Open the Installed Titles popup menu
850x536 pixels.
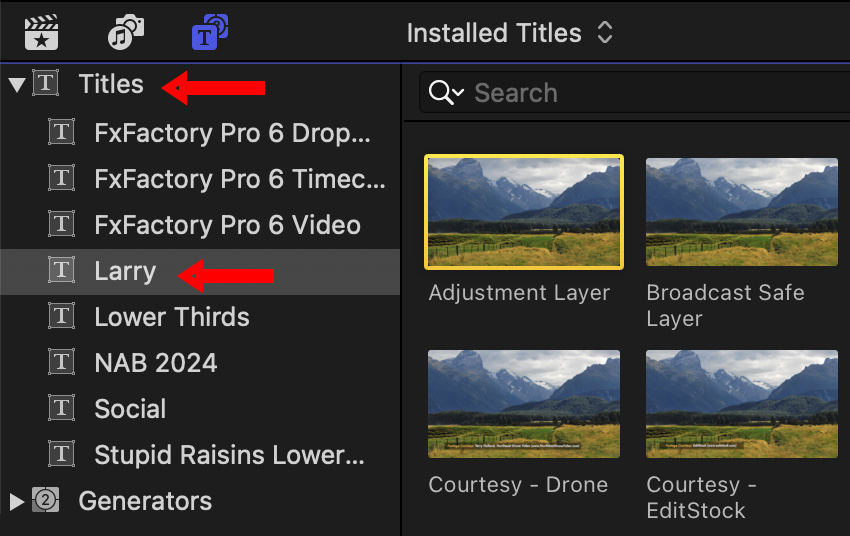tap(509, 33)
